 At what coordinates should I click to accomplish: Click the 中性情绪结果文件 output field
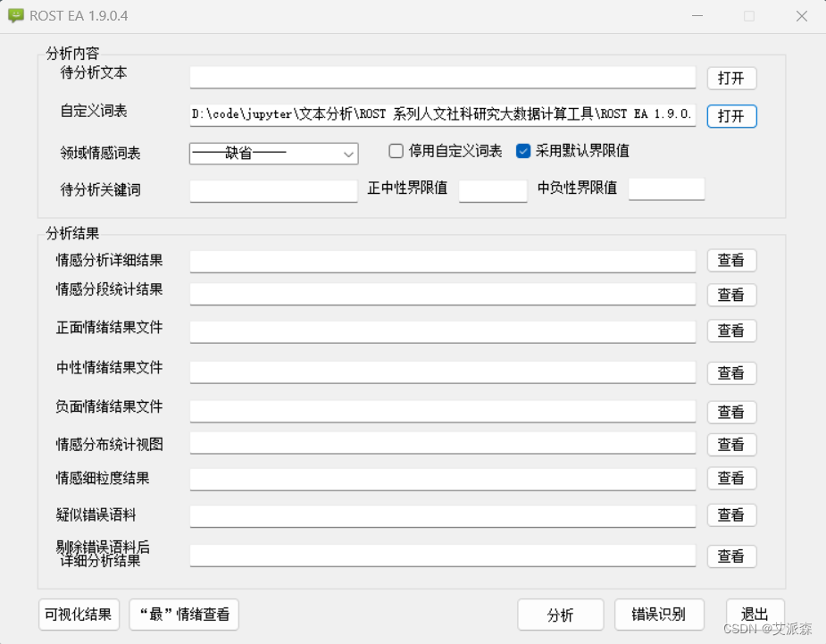pyautogui.click(x=443, y=372)
